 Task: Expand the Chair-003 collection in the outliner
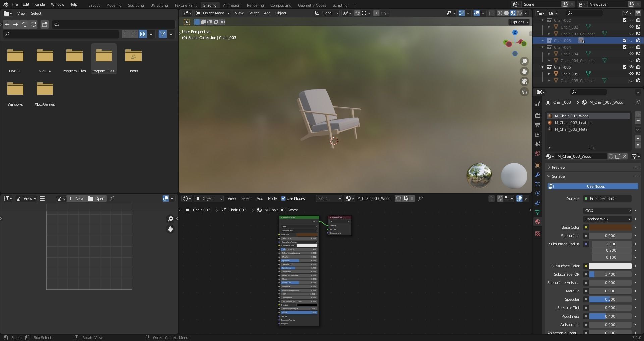tap(543, 40)
